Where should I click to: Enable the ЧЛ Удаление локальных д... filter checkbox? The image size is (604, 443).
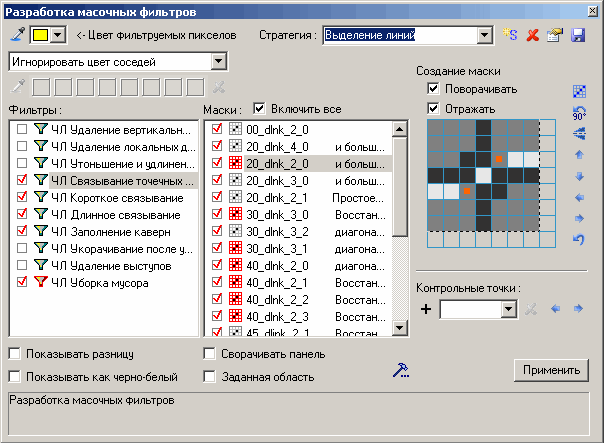(x=22, y=146)
